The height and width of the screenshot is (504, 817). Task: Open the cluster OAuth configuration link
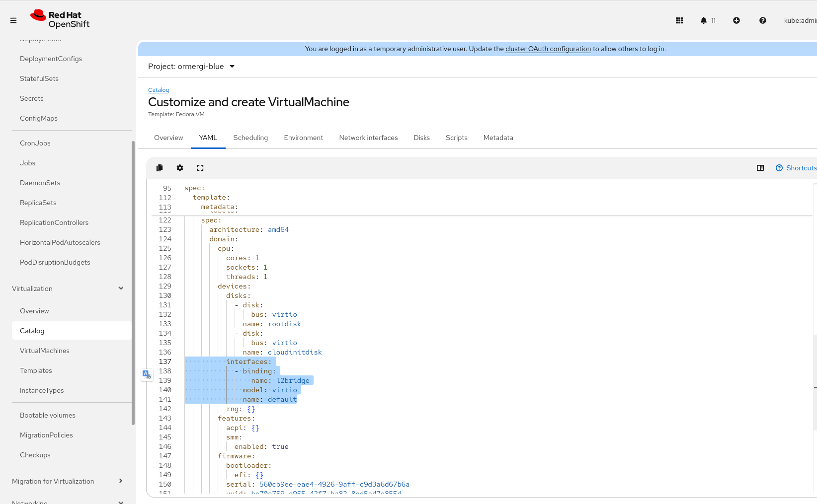click(x=548, y=49)
